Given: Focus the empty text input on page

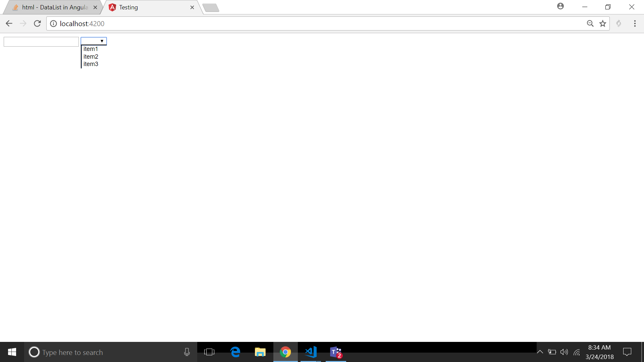Looking at the screenshot, I should click(41, 42).
